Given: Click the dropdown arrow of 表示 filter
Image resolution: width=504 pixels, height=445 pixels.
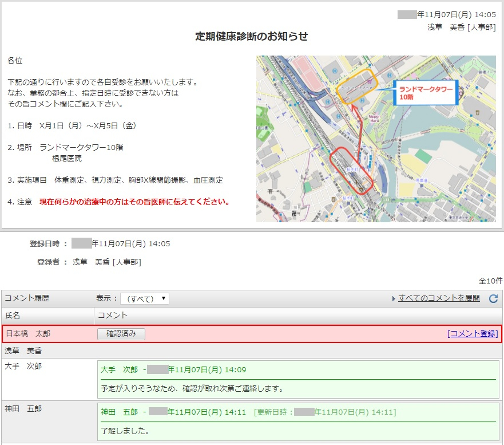Looking at the screenshot, I should click(x=164, y=298).
